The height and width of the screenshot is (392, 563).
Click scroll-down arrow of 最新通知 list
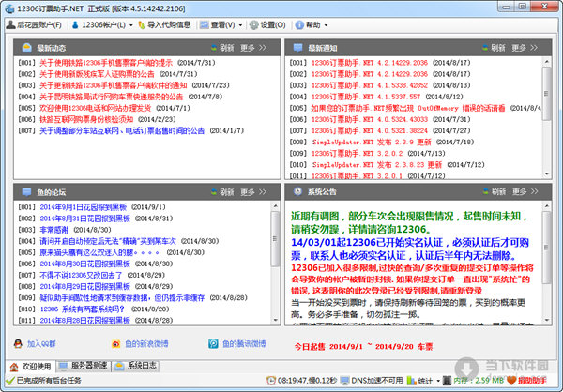547,174
